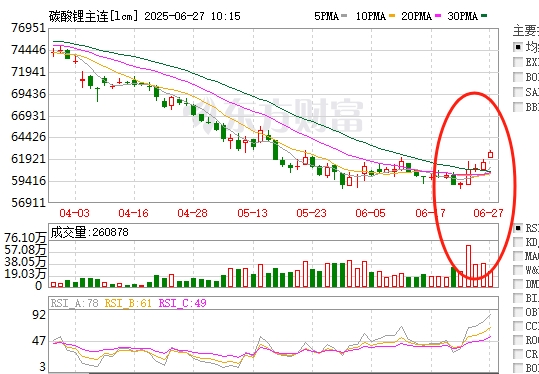Tick the CR indicator box

pos(518,354)
